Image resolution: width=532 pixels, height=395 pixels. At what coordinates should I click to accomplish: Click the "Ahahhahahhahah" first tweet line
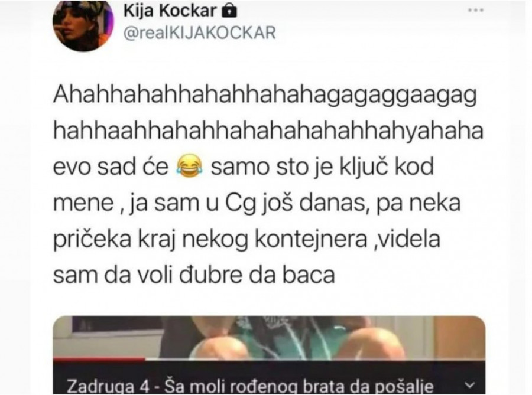pyautogui.click(x=265, y=96)
